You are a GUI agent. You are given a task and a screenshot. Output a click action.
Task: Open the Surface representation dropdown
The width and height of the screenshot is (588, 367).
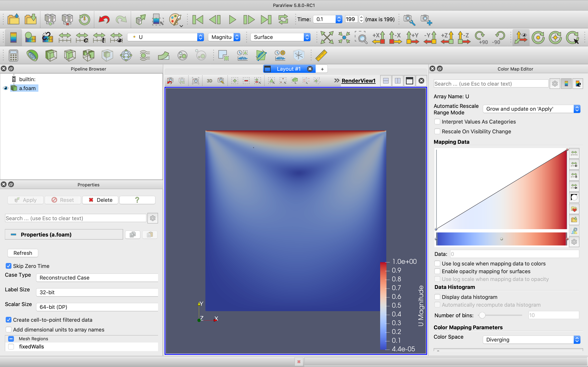[x=280, y=37]
